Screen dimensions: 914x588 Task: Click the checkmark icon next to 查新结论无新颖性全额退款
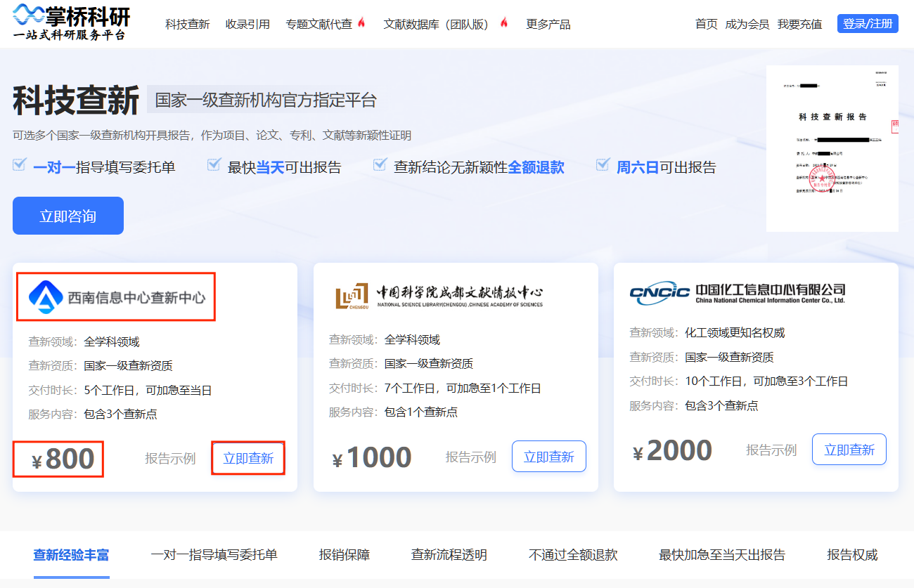pyautogui.click(x=380, y=165)
